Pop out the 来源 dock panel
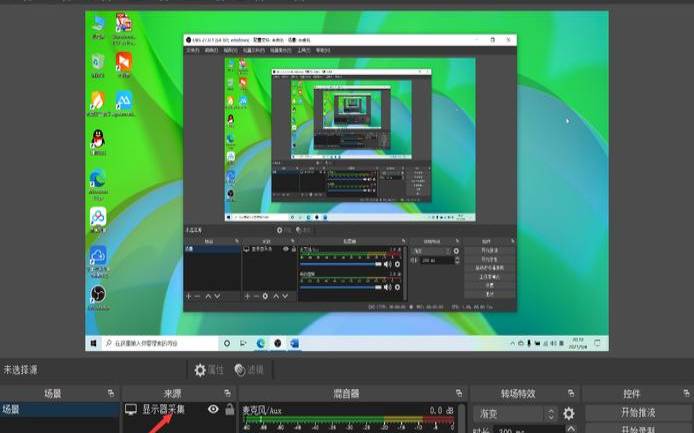This screenshot has height=433, width=694. [x=227, y=393]
